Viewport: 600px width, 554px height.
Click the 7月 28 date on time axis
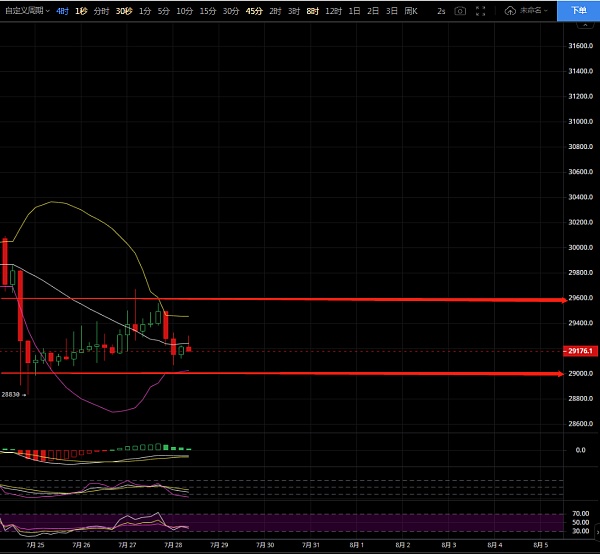tap(173, 545)
